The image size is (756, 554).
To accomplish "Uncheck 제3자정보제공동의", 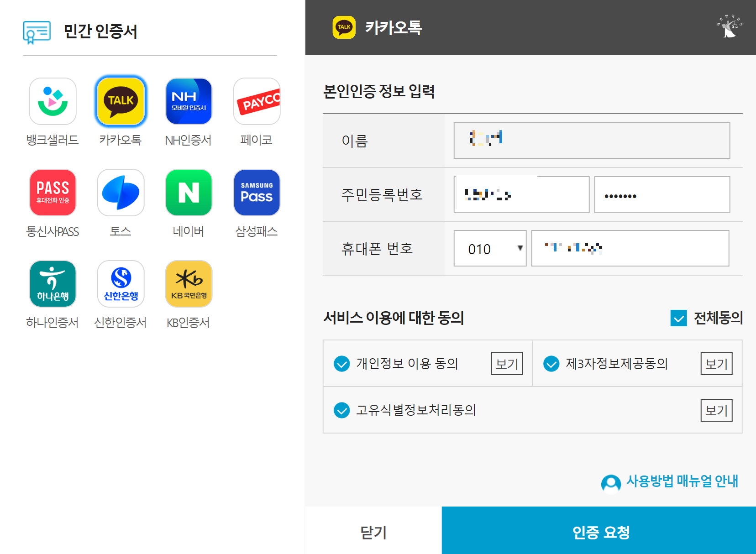I will pyautogui.click(x=551, y=364).
